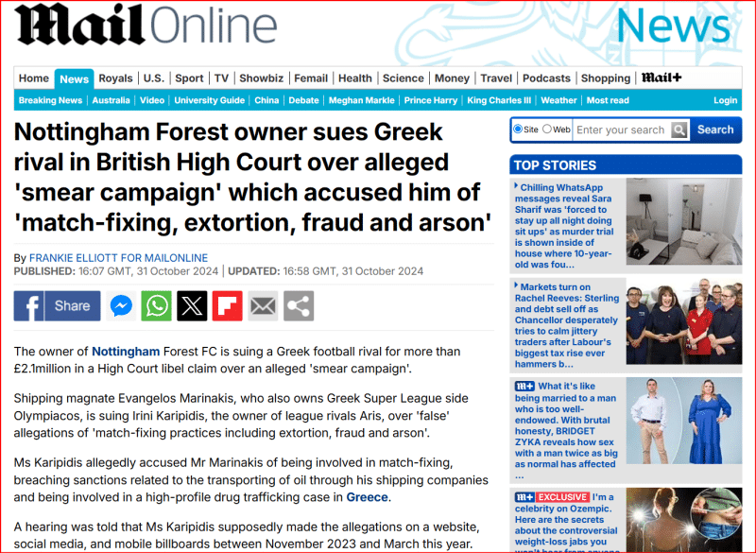This screenshot has height=553, width=756.
Task: Open the Rachel Reeves story thumbnail
Action: (682, 323)
